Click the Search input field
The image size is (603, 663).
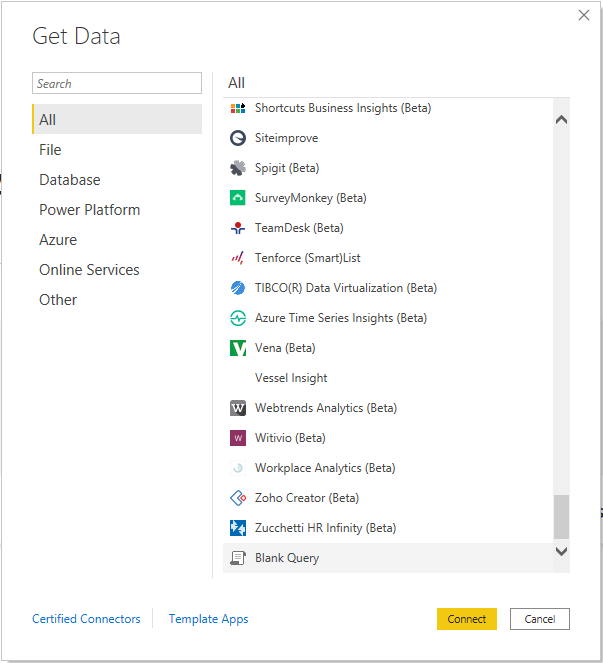(117, 83)
